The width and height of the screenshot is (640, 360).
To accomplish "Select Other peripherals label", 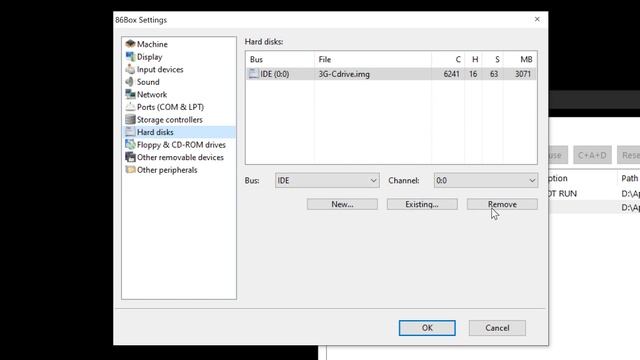I will pos(167,170).
